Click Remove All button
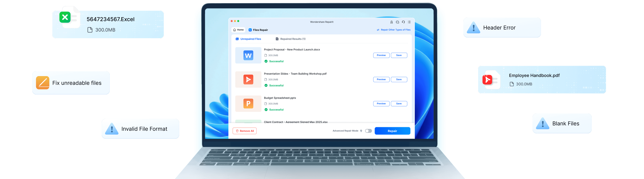644x179 pixels. point(244,131)
